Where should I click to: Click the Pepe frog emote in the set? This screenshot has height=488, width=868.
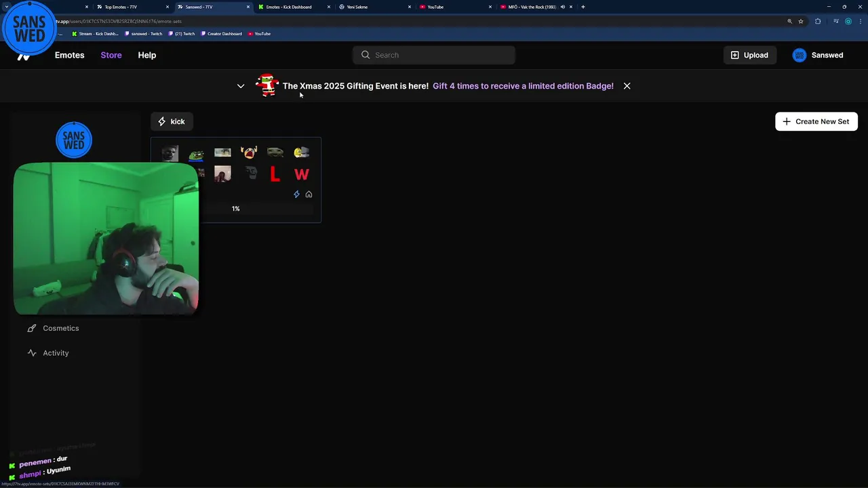[196, 155]
